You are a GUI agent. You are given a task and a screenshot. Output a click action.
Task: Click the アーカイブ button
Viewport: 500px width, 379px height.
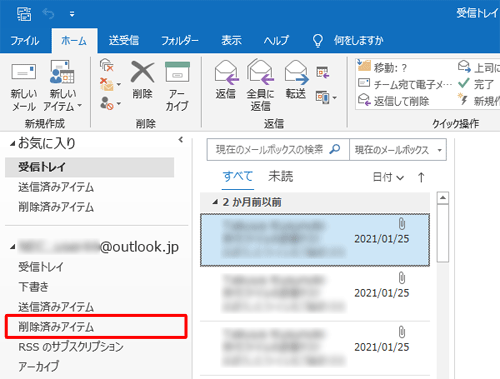pyautogui.click(x=177, y=87)
